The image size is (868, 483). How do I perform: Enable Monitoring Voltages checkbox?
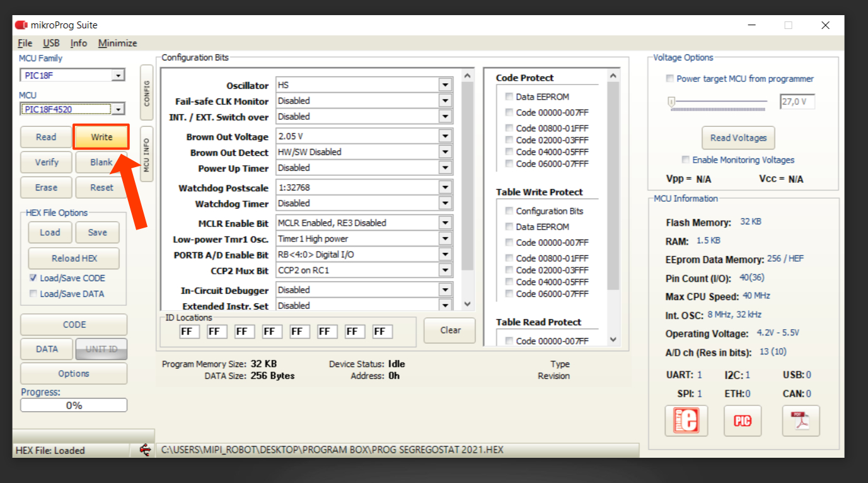pyautogui.click(x=686, y=160)
